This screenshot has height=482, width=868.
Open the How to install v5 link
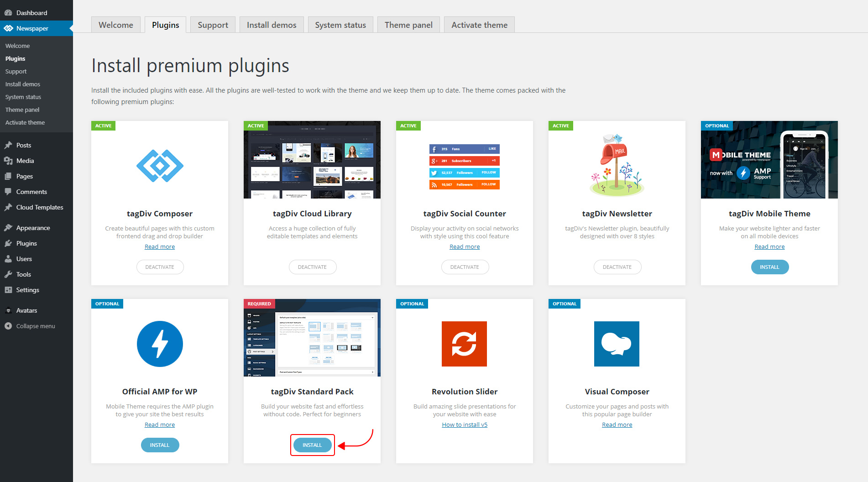click(465, 424)
